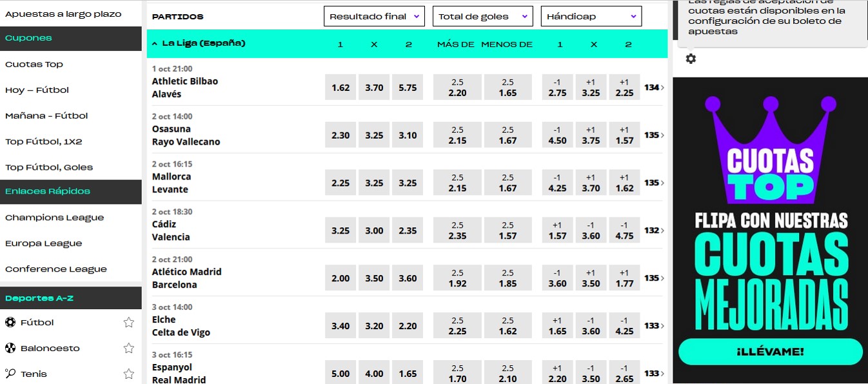This screenshot has height=384, width=868.
Task: Open bet slip settings gear icon
Action: 691,59
